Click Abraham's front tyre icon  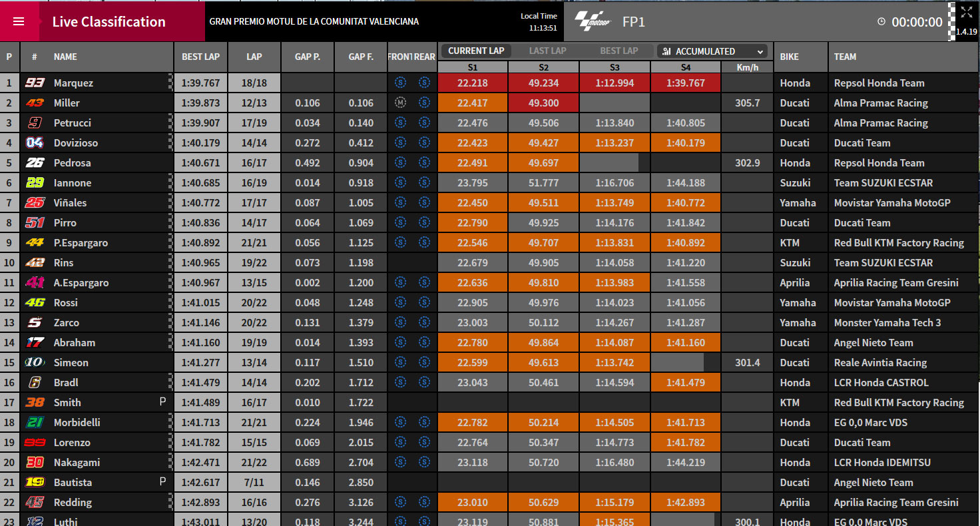click(x=400, y=342)
